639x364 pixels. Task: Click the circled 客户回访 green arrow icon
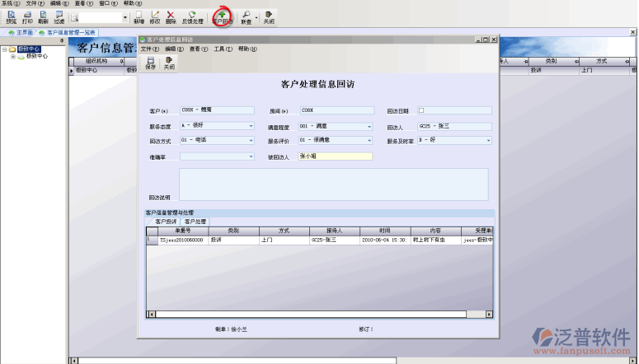click(x=222, y=17)
